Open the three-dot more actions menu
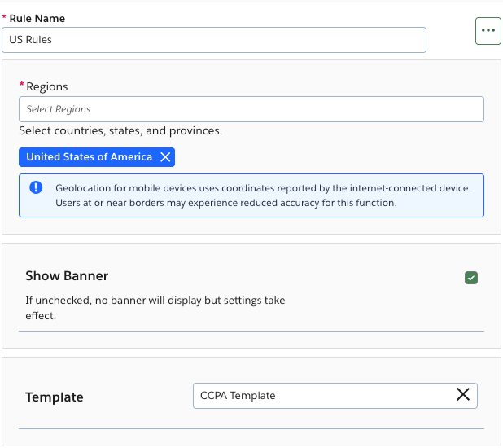 tap(488, 30)
